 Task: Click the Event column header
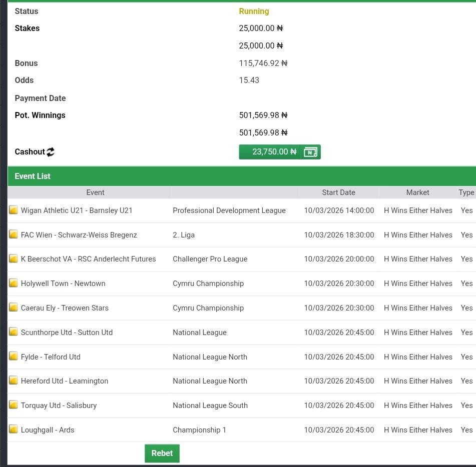tap(95, 192)
